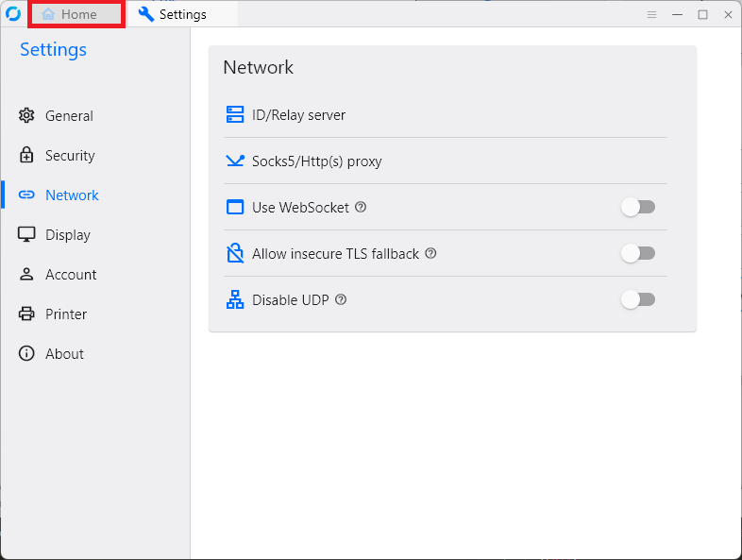The image size is (742, 560).
Task: Open ID/Relay server configuration
Action: pos(298,115)
